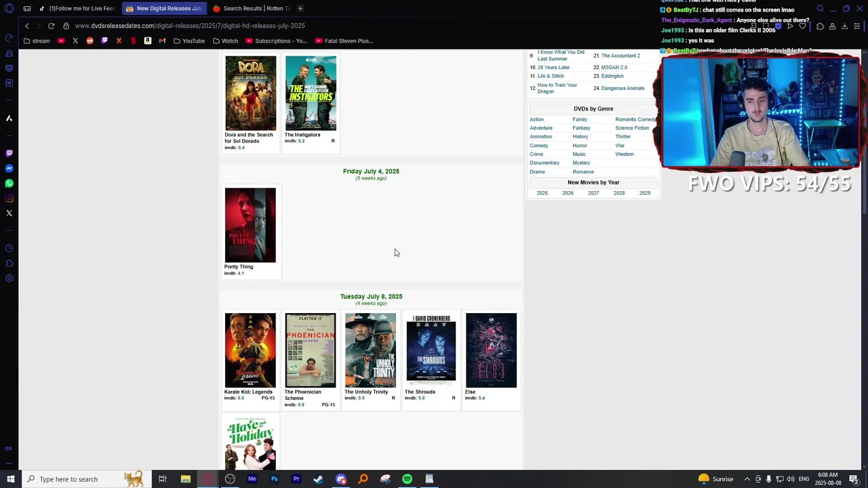This screenshot has width=868, height=488.
Task: Switch to the TikTok Follow me tab
Action: click(x=77, y=8)
